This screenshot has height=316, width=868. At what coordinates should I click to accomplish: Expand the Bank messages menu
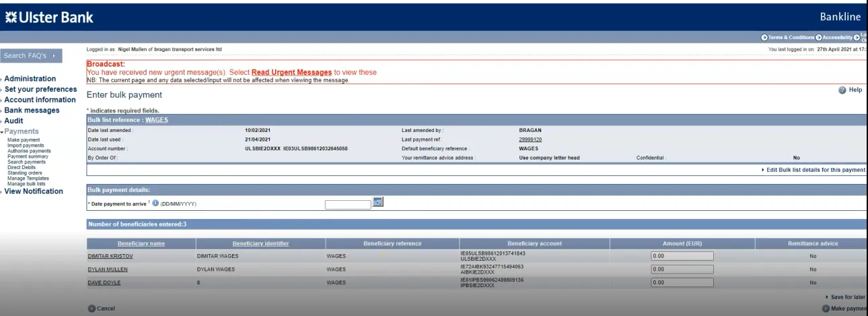[x=32, y=110]
